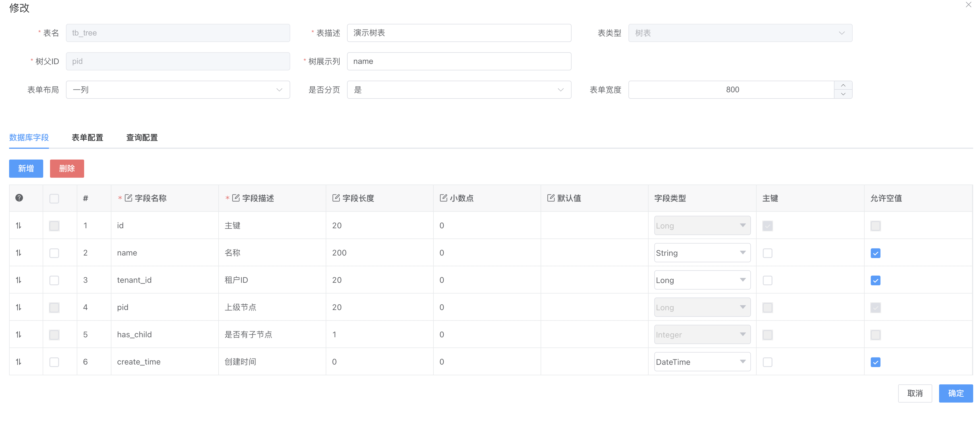Image resolution: width=980 pixels, height=444 pixels.
Task: Click the sort handle for create_time row
Action: (x=18, y=362)
